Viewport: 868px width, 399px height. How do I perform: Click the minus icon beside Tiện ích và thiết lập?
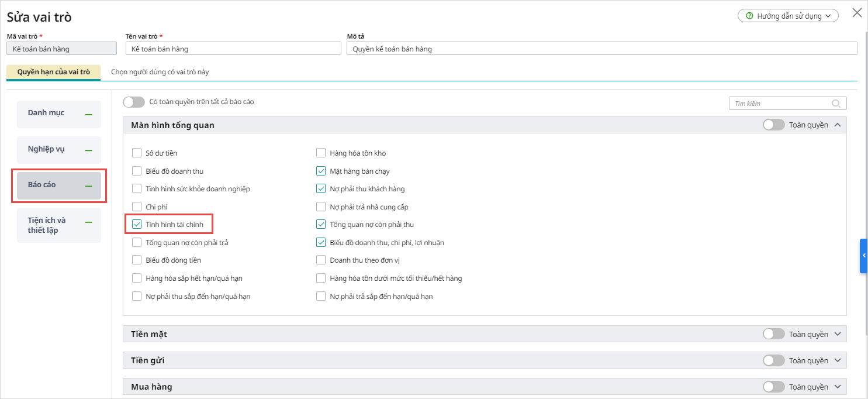(x=88, y=222)
